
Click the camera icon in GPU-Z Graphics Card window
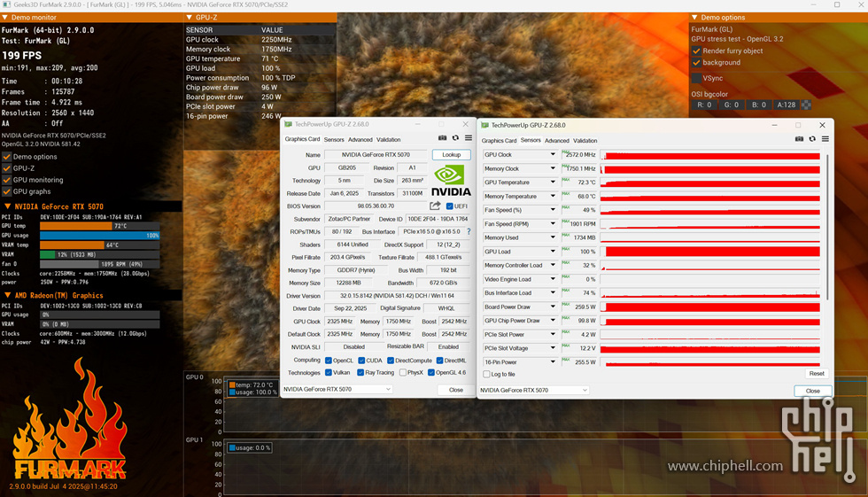click(x=443, y=138)
